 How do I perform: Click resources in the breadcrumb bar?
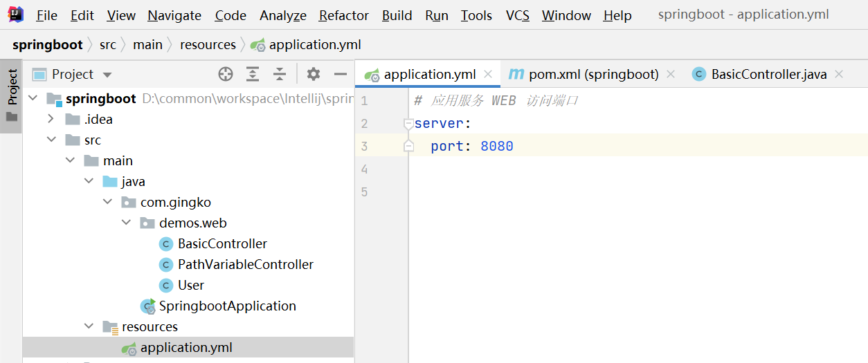pos(208,45)
